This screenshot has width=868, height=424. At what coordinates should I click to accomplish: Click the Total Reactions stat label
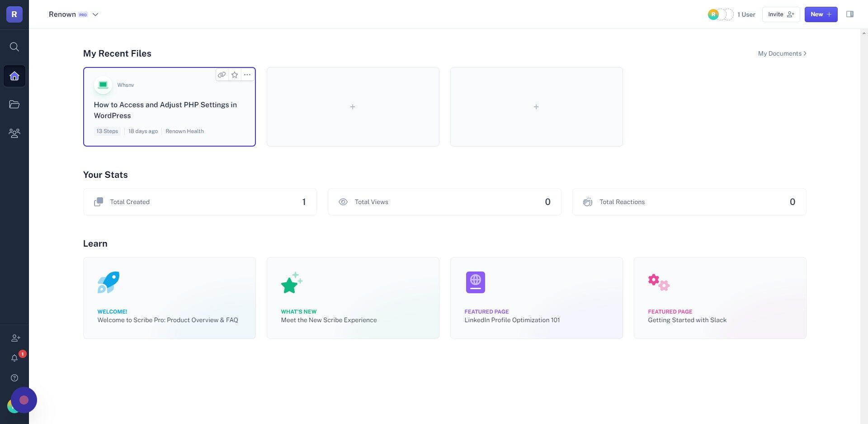[x=622, y=202]
